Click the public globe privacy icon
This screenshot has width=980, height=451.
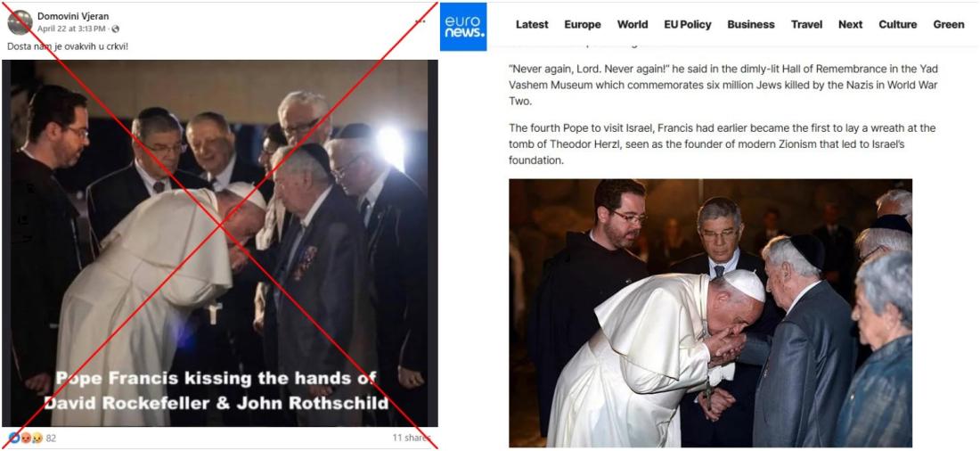click(115, 29)
